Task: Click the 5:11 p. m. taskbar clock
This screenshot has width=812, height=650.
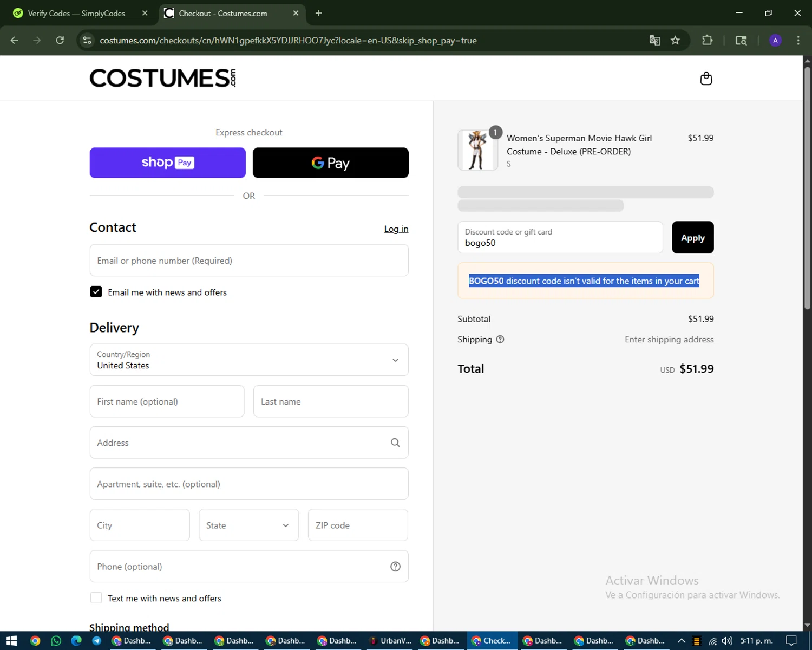Action: [x=757, y=641]
